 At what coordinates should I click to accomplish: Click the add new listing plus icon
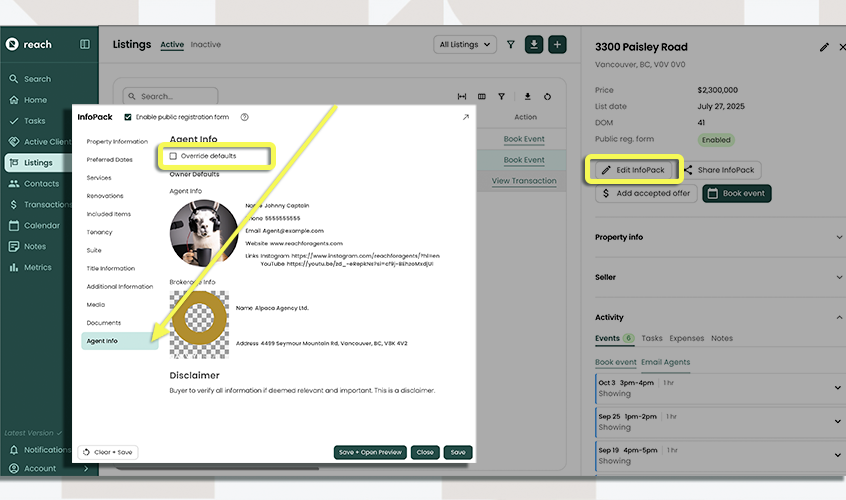click(557, 44)
